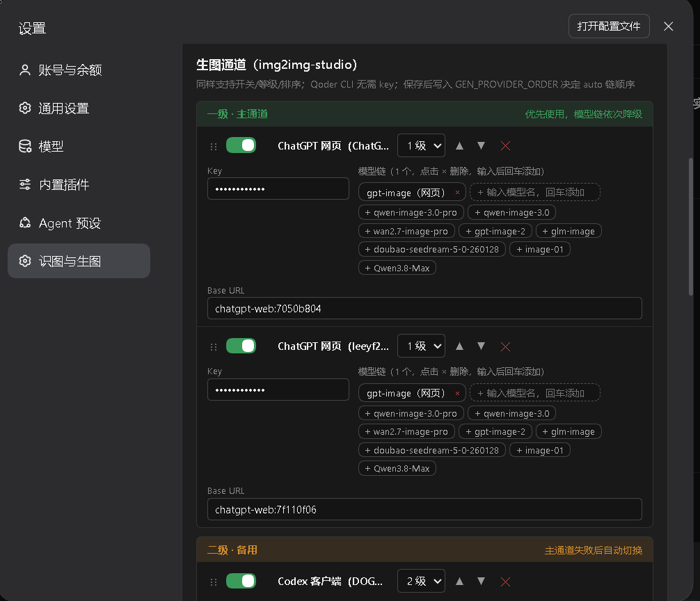Add image-01 to leeyf2 channel's chain
This screenshot has height=601, width=700.
[540, 450]
